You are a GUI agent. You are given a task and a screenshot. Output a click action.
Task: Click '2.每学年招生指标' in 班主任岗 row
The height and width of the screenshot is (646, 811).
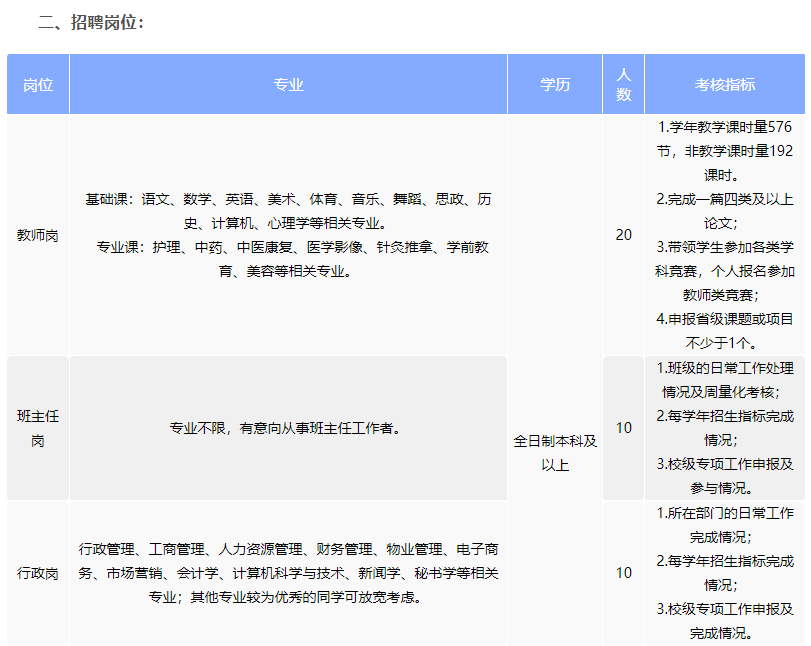[725, 428]
